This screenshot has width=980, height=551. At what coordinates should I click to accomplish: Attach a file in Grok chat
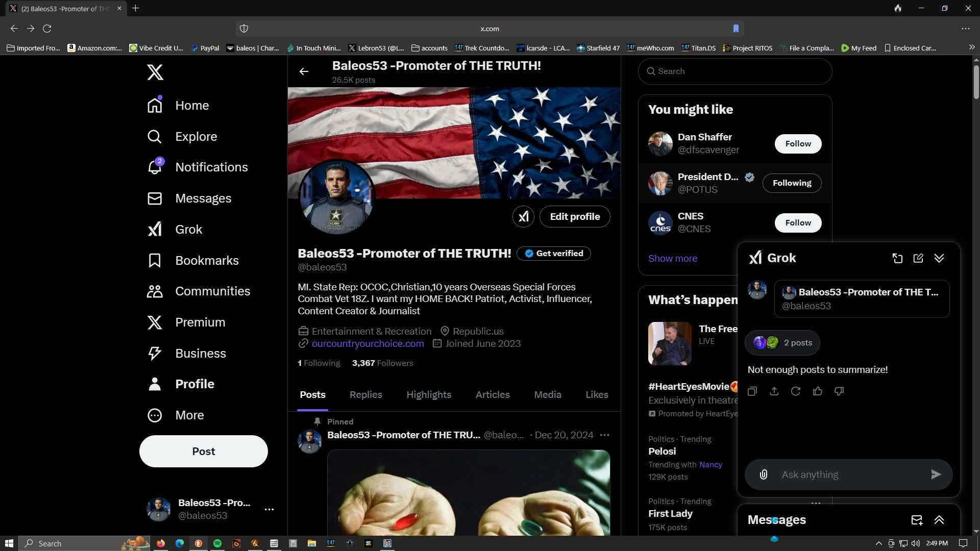764,474
